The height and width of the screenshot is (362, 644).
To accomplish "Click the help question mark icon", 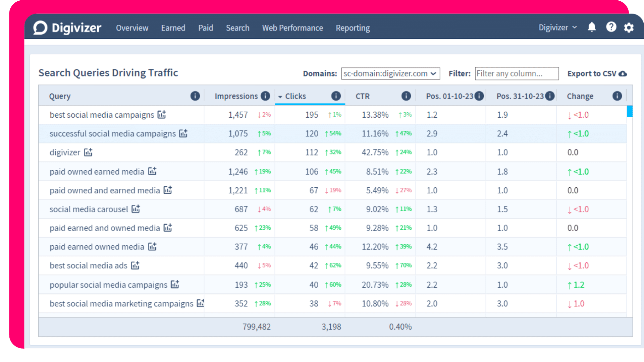I will point(611,27).
